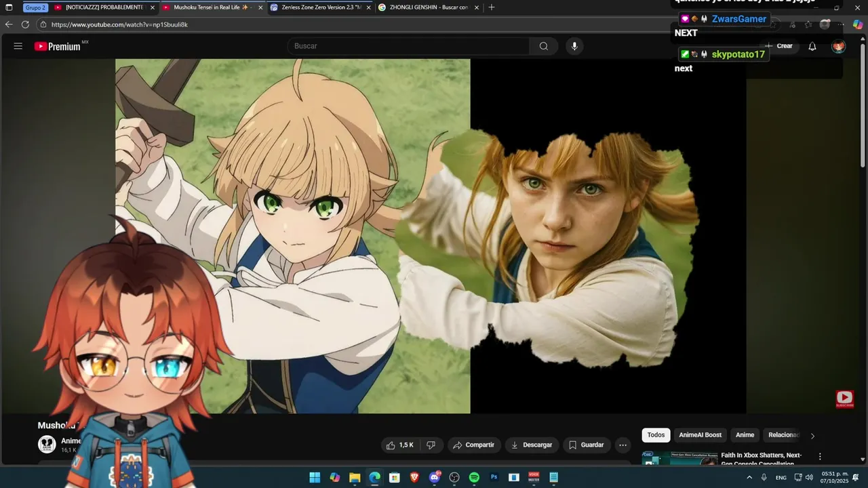Open YouTube notifications bell

click(x=812, y=46)
